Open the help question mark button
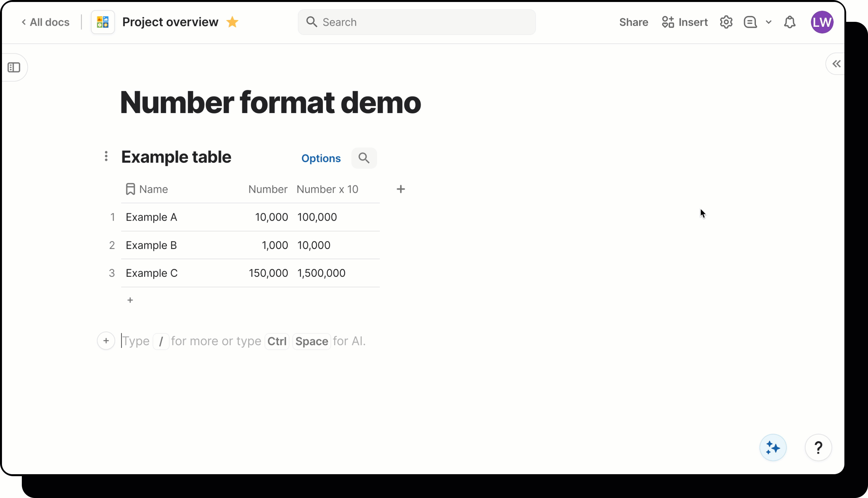Viewport: 868px width, 498px height. [818, 448]
